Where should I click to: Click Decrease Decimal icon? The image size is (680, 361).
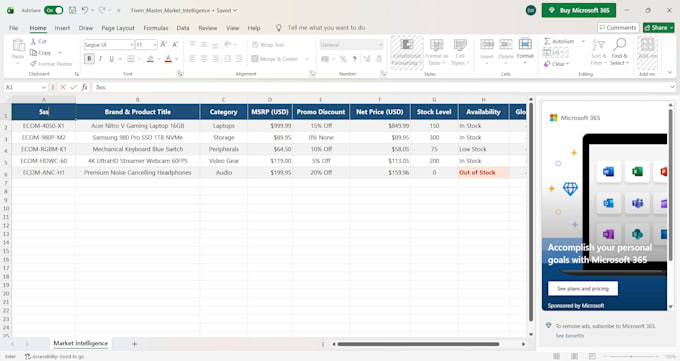click(x=379, y=59)
